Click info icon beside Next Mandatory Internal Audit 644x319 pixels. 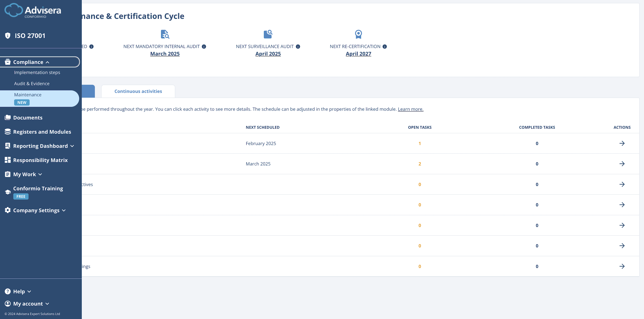coord(204,46)
